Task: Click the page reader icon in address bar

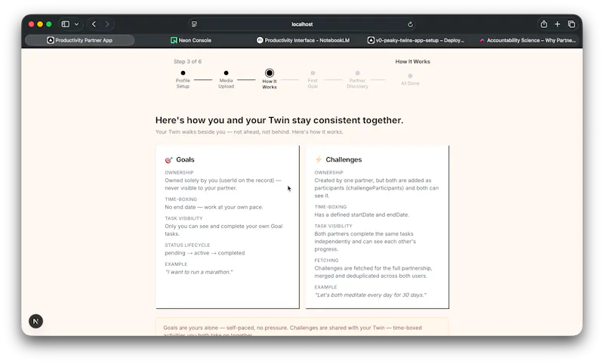Action: [x=194, y=24]
